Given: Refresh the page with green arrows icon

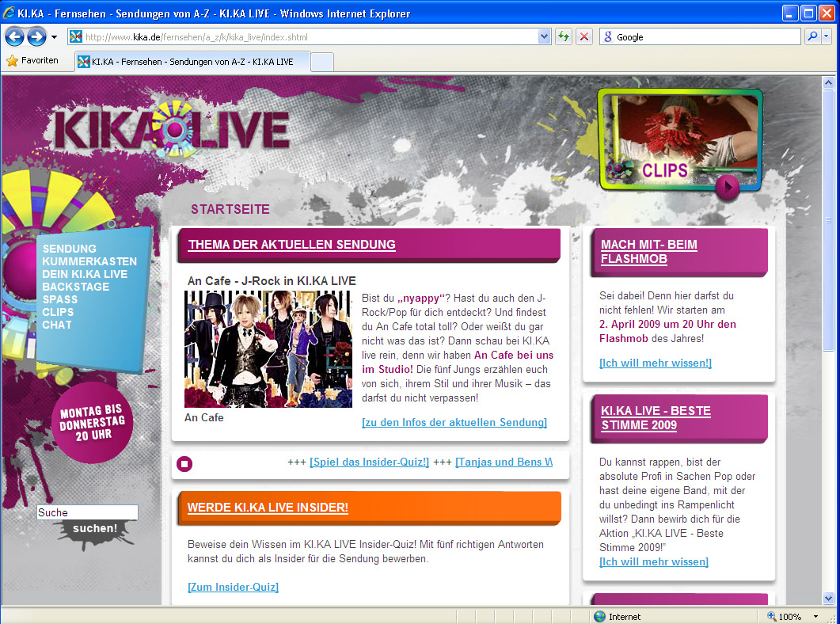Looking at the screenshot, I should pos(564,37).
